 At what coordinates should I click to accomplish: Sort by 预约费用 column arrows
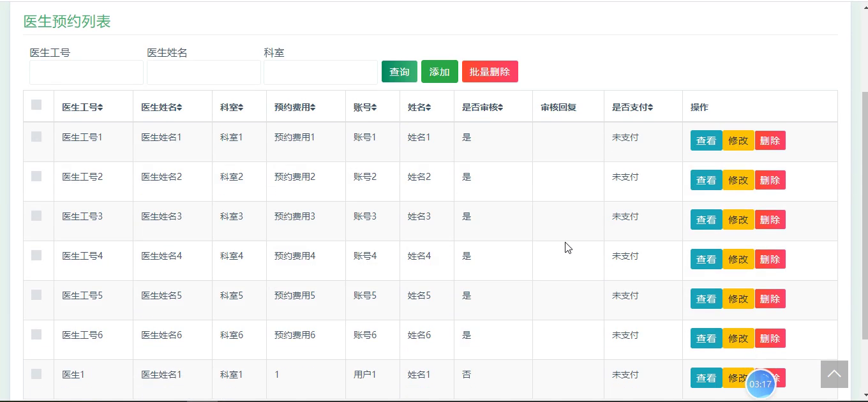click(x=313, y=108)
